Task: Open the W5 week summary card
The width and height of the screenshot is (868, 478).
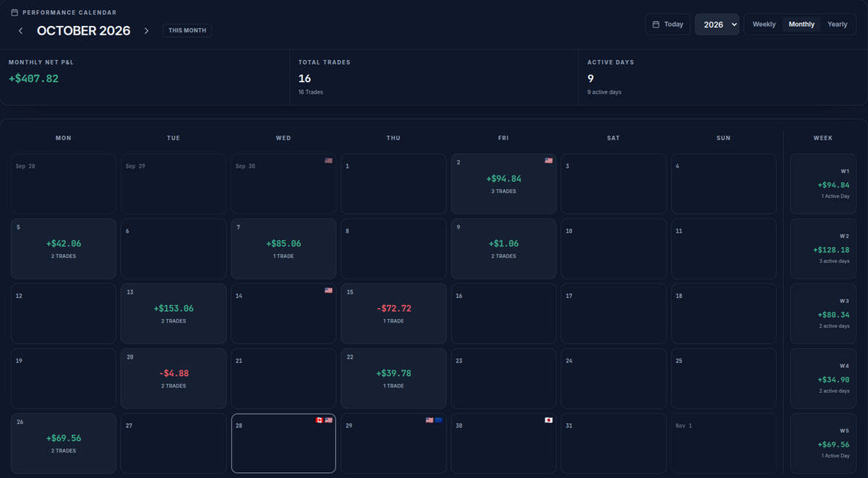Action: 823,443
